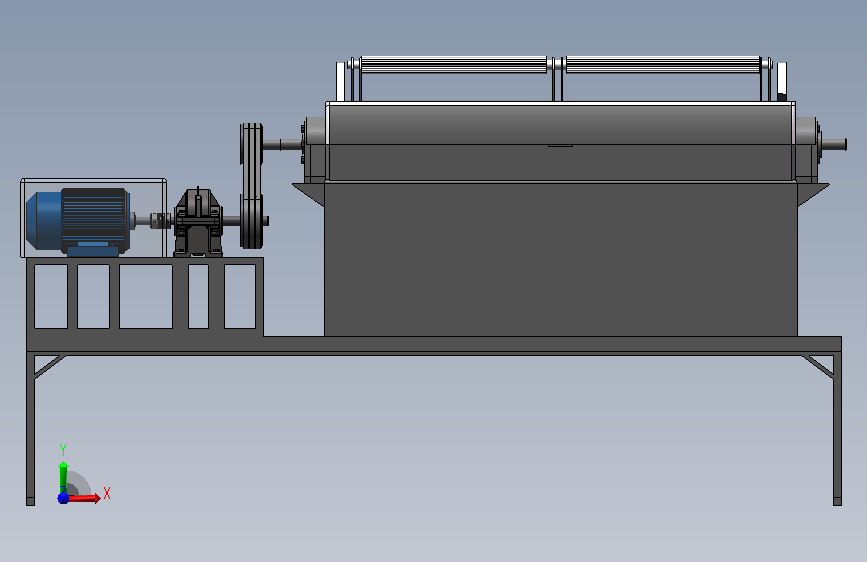
Task: Click the green Y axis arrow of the triad
Action: pos(63,477)
